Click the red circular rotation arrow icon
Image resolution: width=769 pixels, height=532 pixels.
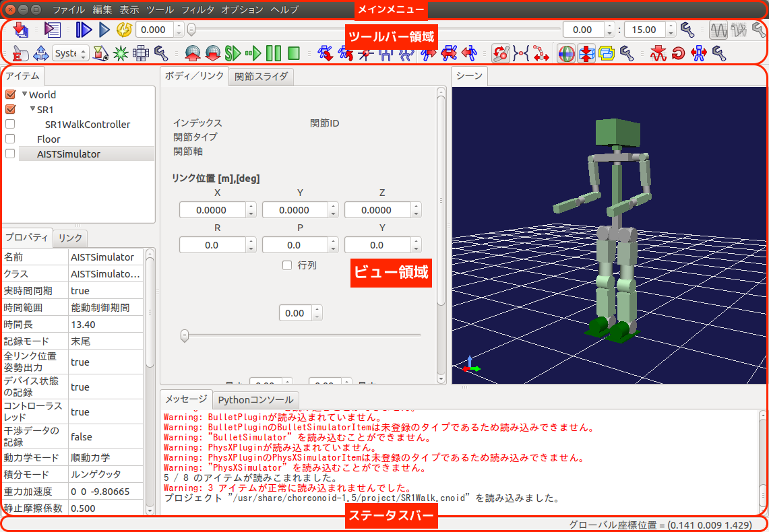pyautogui.click(x=678, y=53)
